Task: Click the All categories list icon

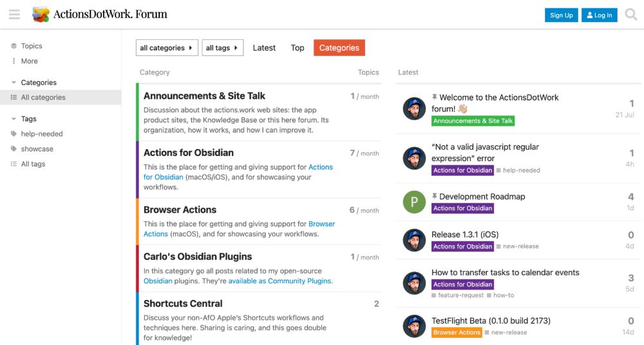Action: [14, 97]
